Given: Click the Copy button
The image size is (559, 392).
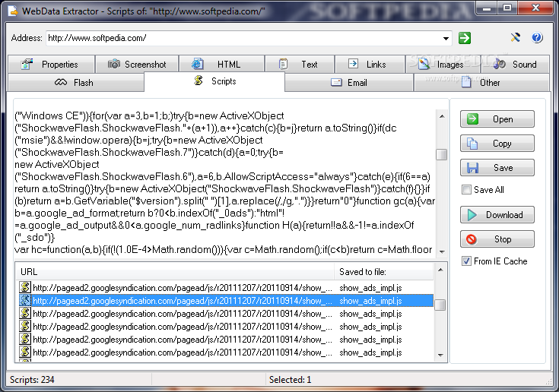Looking at the screenshot, I should 497,143.
